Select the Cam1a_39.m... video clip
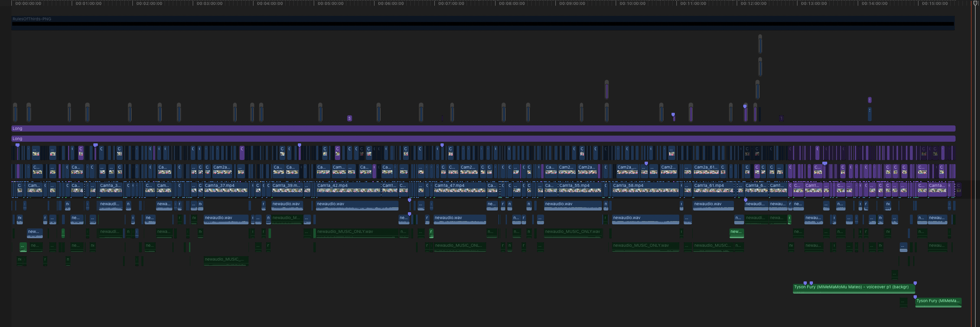This screenshot has width=980, height=327. pyautogui.click(x=287, y=190)
